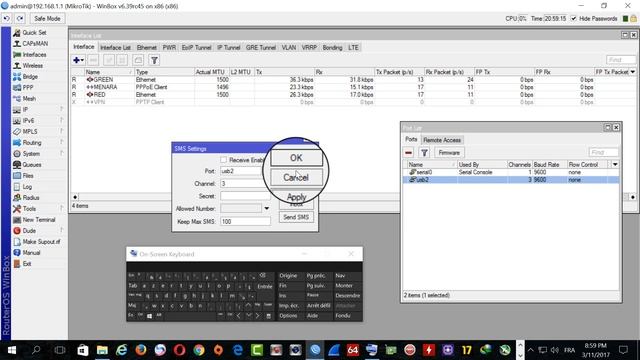
Task: Click the enable (checkmark) button in Interface List
Action: (x=109, y=60)
